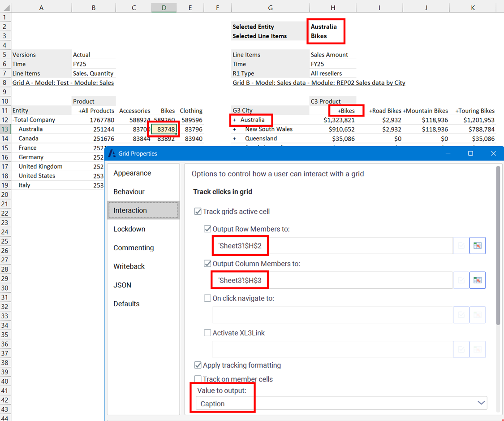The height and width of the screenshot is (421, 504).
Task: Tick the Track on member cells checkbox
Action: [x=198, y=379]
